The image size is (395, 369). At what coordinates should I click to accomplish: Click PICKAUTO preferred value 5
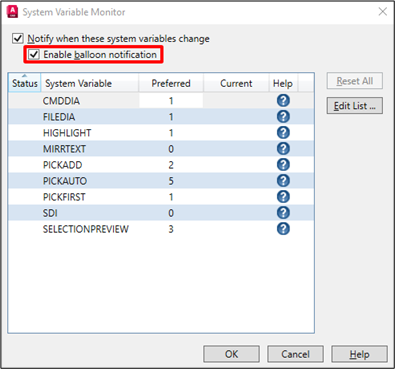click(x=171, y=181)
